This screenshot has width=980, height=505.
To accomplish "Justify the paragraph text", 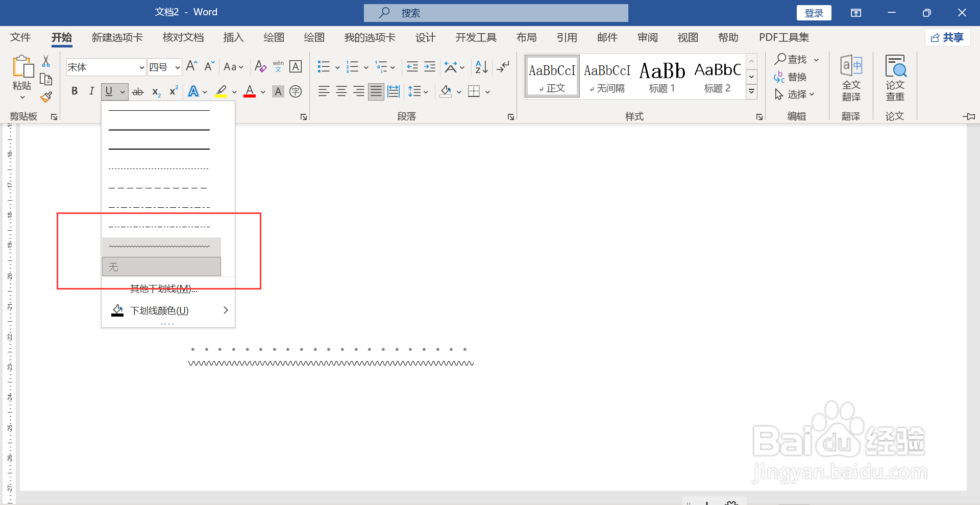I will pos(376,92).
